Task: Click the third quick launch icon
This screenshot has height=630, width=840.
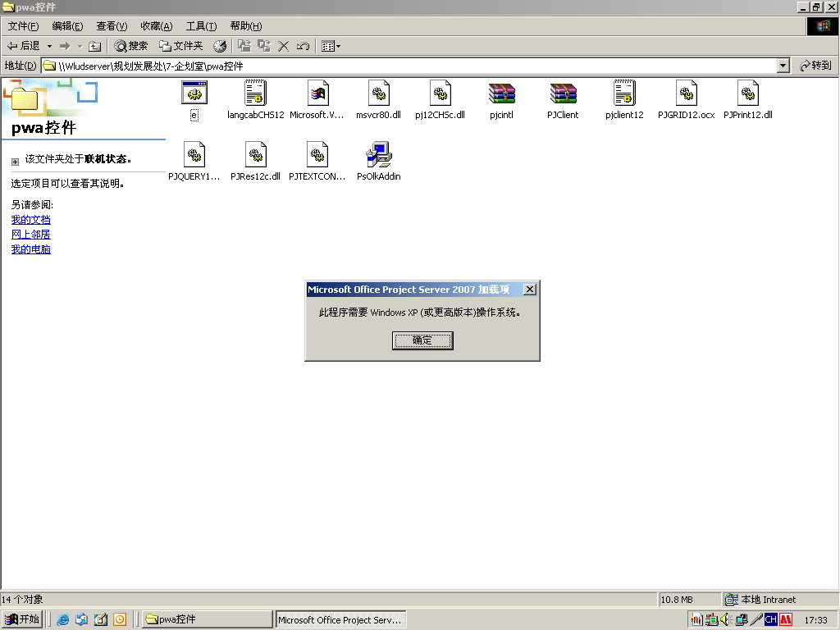Action: coord(101,620)
